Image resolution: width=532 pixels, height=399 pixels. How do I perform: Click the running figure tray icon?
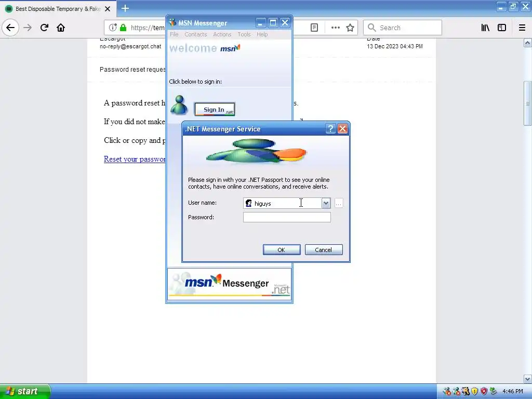(x=465, y=392)
